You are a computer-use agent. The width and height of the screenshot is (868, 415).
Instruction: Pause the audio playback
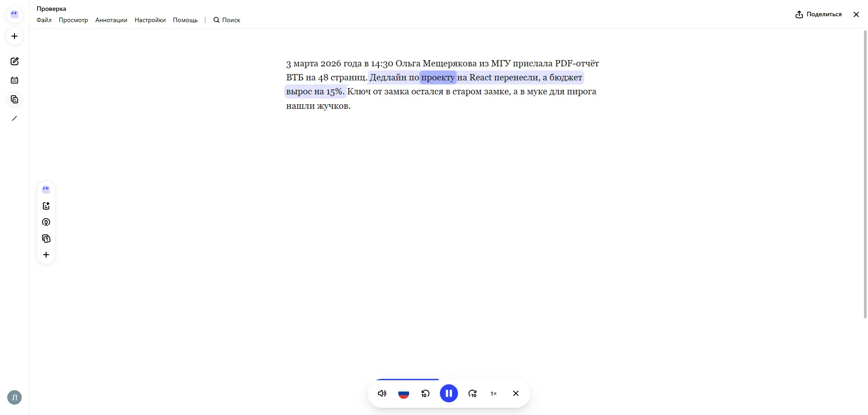tap(449, 393)
